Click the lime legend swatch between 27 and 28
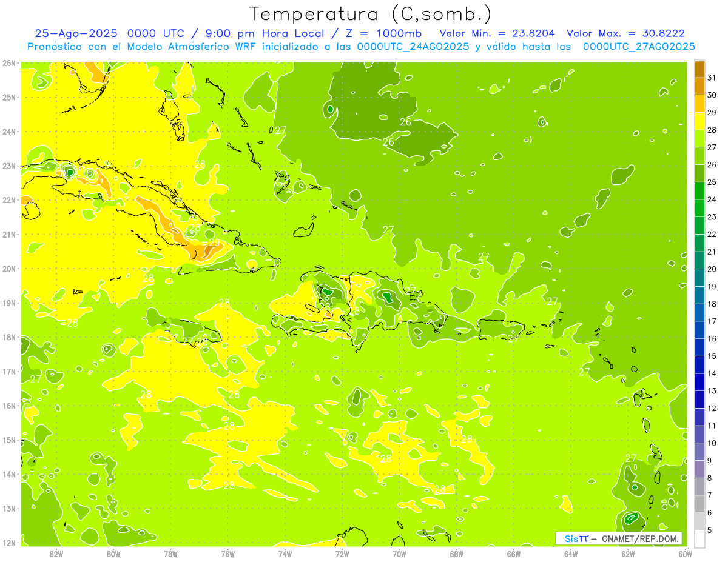The width and height of the screenshot is (728, 562). tap(699, 138)
